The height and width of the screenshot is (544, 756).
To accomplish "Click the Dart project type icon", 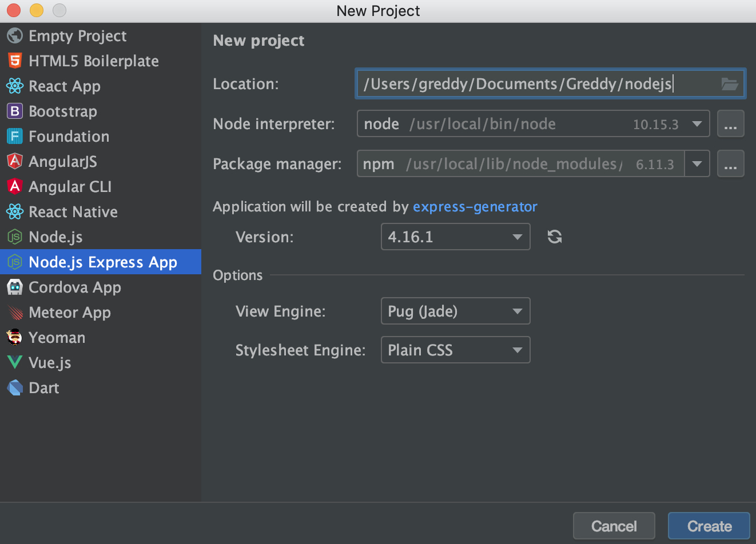I will point(15,387).
